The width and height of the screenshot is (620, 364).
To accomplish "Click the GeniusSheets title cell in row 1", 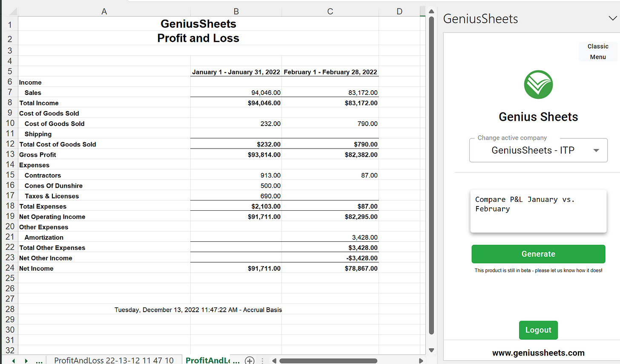I will click(198, 24).
